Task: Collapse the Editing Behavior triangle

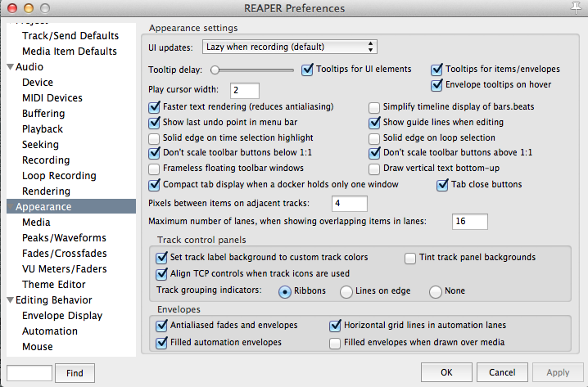Action: coord(11,300)
